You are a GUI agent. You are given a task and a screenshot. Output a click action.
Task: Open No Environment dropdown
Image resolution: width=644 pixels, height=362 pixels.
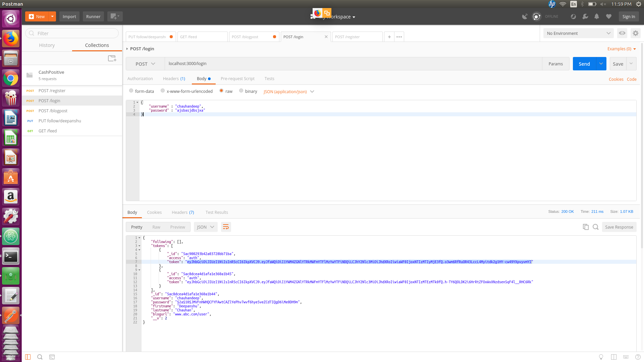[x=579, y=33]
